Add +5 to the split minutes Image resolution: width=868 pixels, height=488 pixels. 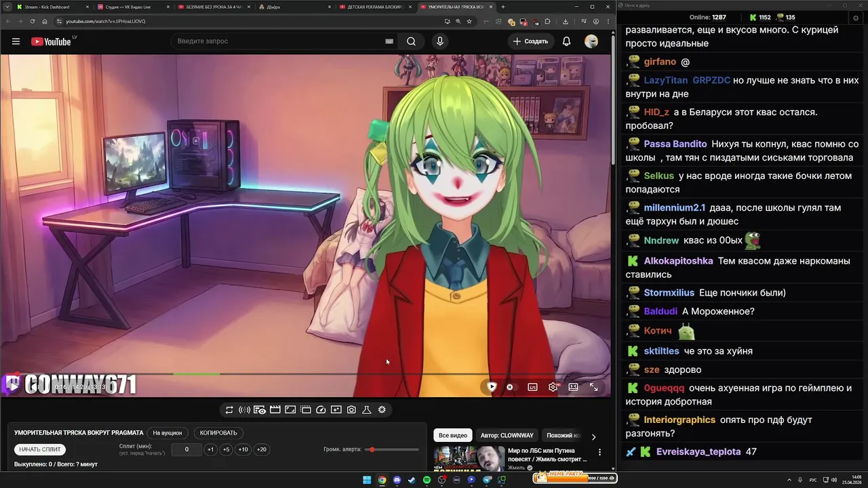pyautogui.click(x=226, y=449)
